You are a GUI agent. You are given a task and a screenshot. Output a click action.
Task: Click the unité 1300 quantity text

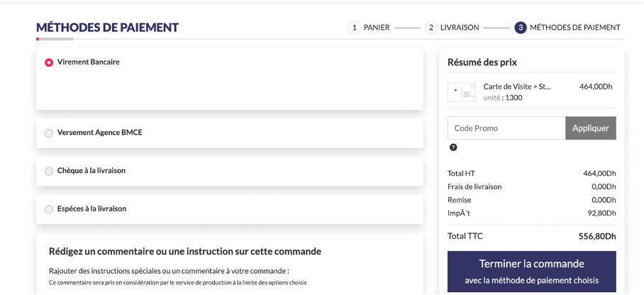503,98
